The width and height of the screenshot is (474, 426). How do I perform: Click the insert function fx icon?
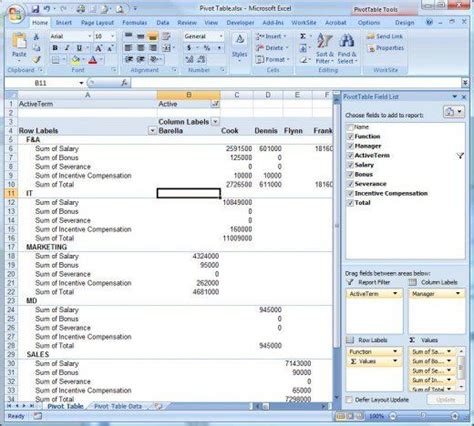pos(124,83)
